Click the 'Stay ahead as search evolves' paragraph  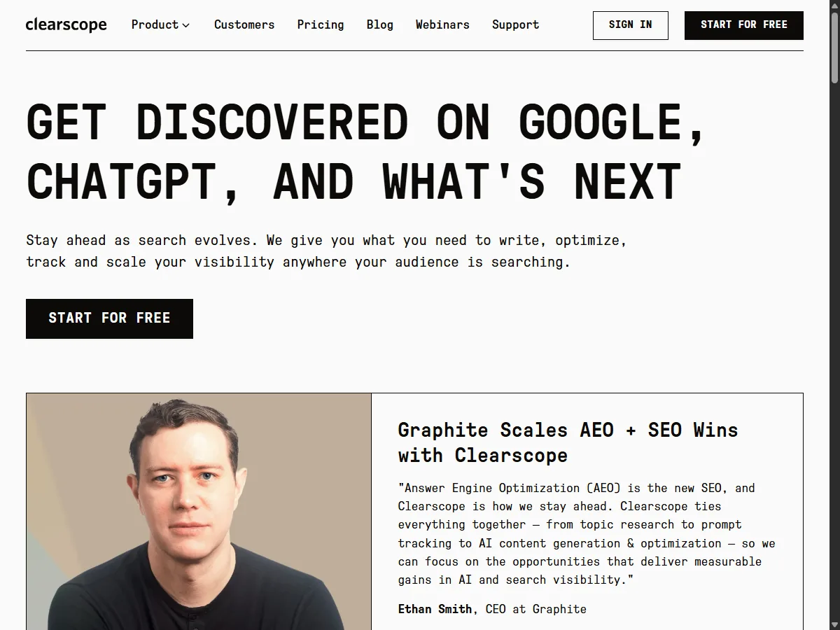coord(326,251)
